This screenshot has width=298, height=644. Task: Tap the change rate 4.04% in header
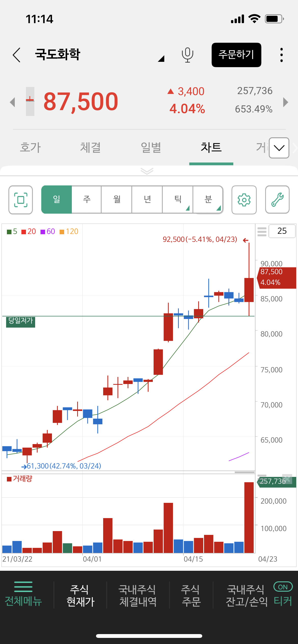tap(187, 109)
